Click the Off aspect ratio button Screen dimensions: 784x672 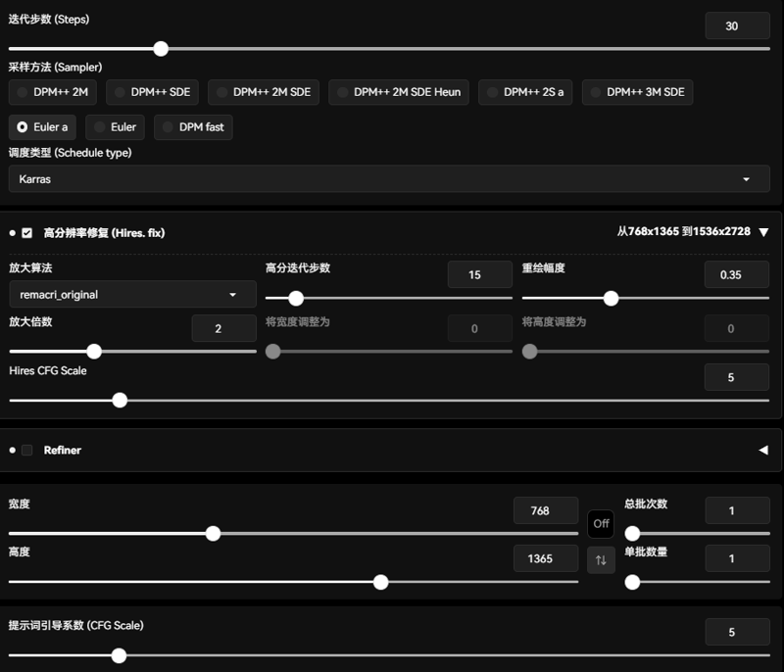click(x=601, y=523)
